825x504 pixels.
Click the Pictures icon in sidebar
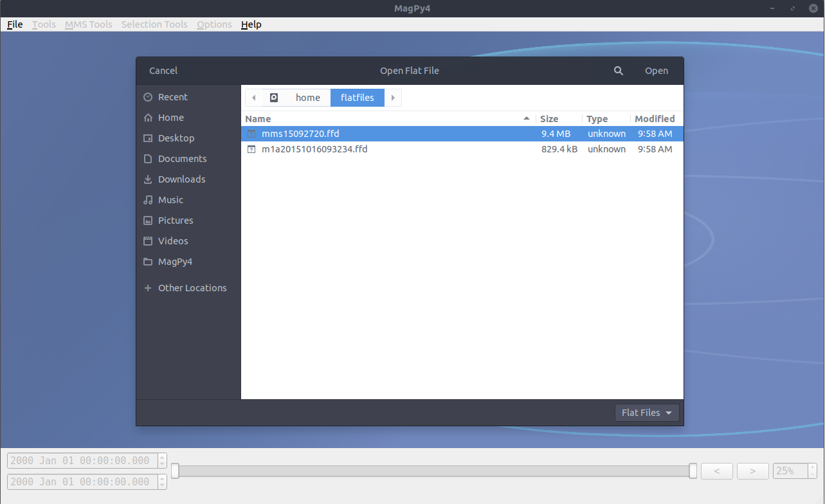[x=148, y=221]
